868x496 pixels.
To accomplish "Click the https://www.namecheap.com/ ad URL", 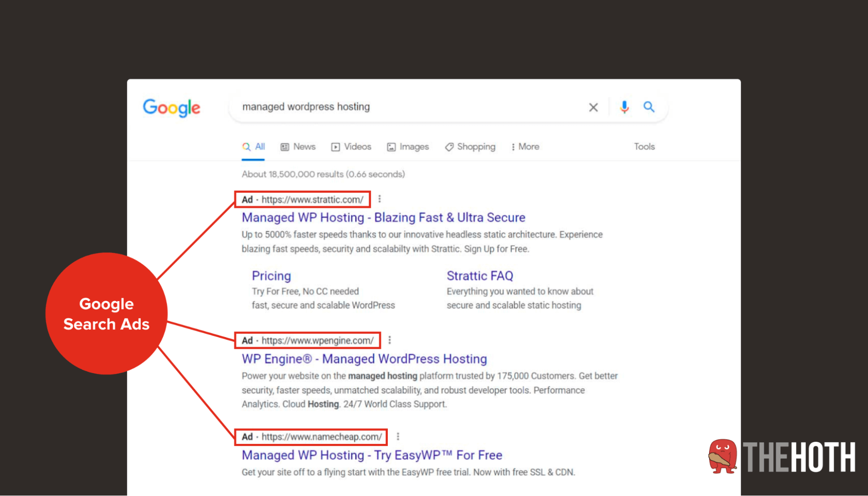I will [322, 437].
